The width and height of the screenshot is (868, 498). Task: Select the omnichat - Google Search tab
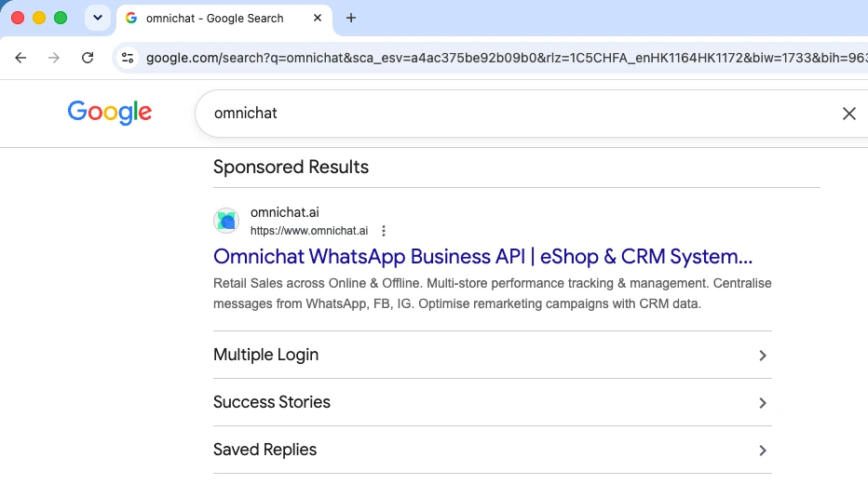224,19
